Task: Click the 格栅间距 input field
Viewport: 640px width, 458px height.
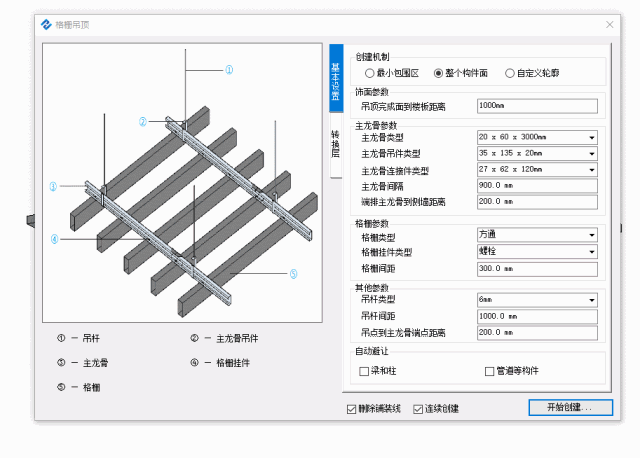Action: point(536,268)
